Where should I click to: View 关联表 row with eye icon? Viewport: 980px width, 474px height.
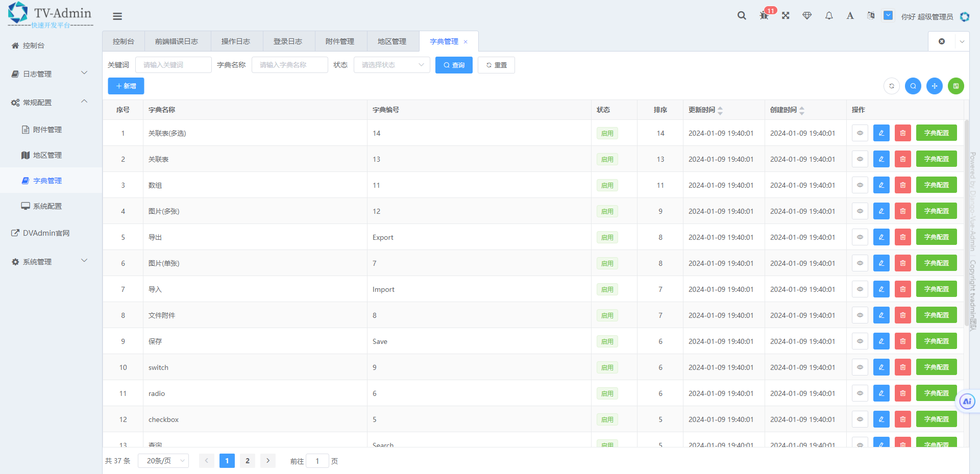point(860,159)
